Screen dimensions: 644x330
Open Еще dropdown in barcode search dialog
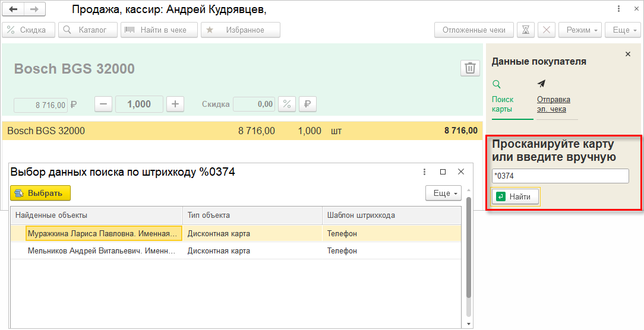pos(443,193)
